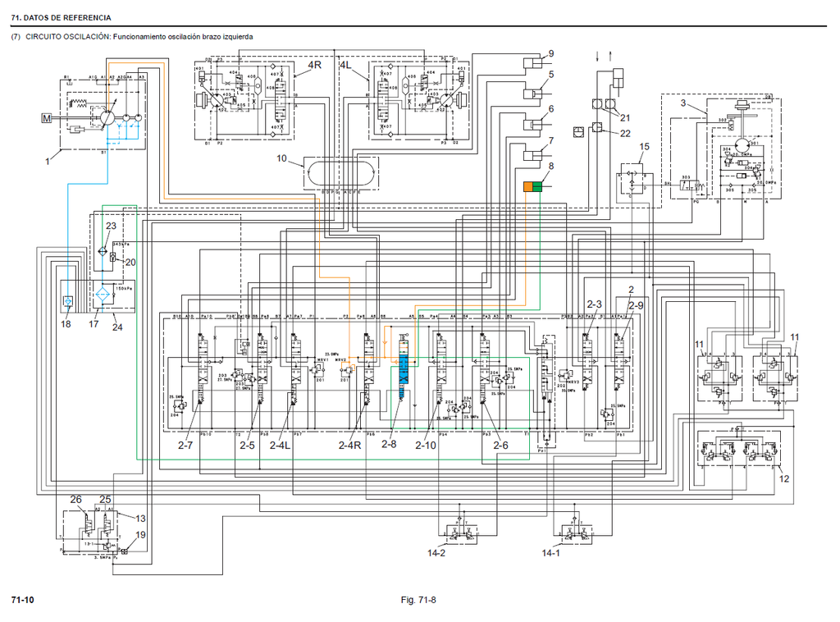Click the callout number '21'
Screen dimensions: 840x622
click(x=625, y=118)
